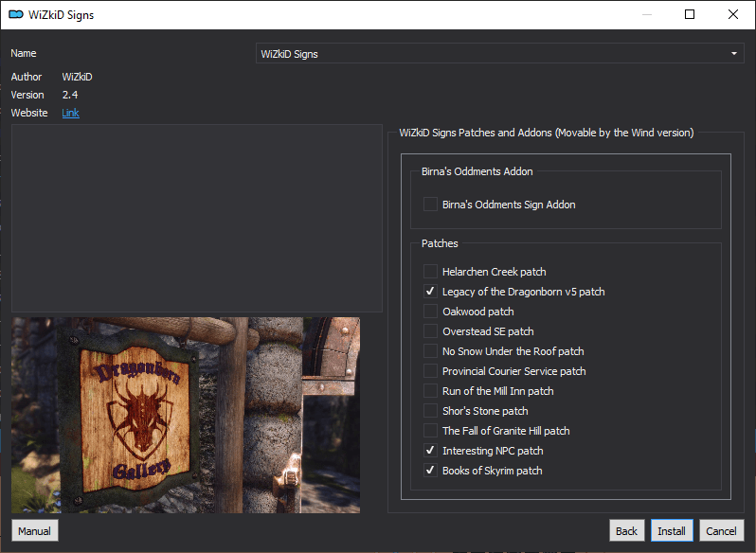The image size is (756, 553).
Task: Click the version value 2.4
Action: tap(70, 95)
